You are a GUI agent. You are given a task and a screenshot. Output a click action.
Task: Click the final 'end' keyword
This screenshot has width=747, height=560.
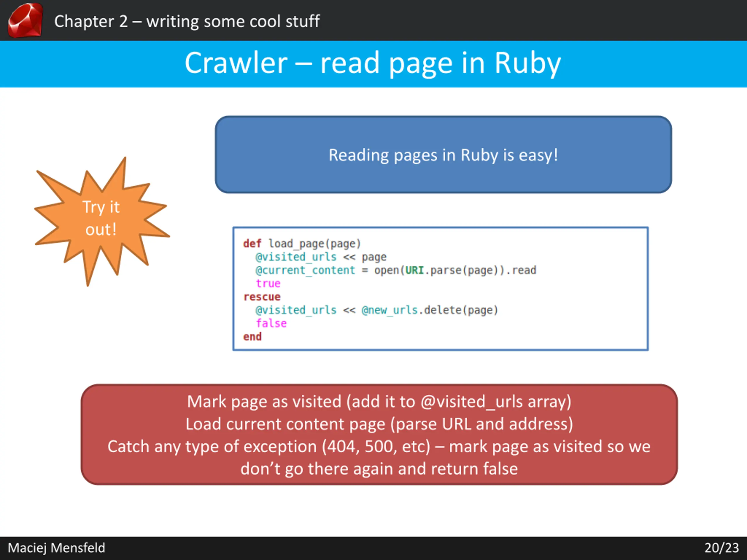pos(252,337)
